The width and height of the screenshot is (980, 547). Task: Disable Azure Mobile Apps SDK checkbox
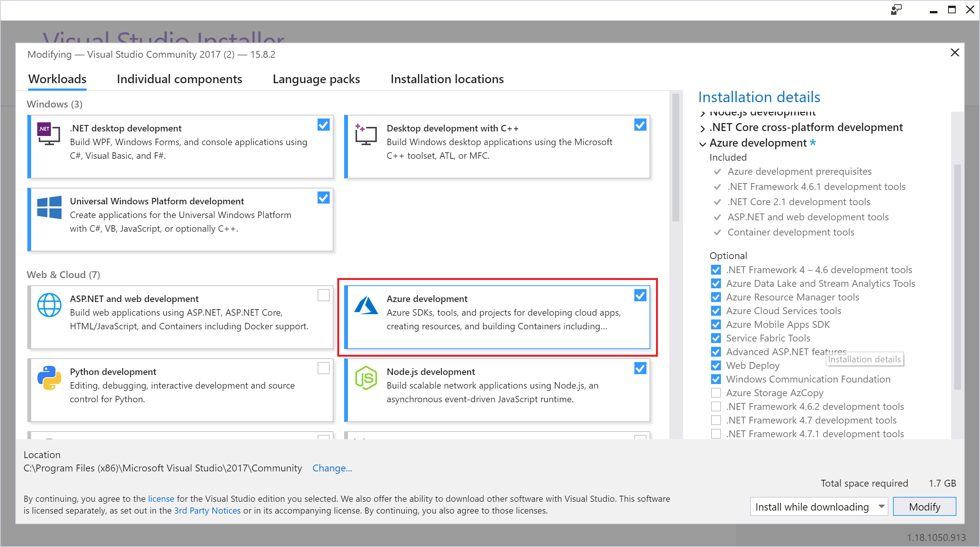pos(716,324)
